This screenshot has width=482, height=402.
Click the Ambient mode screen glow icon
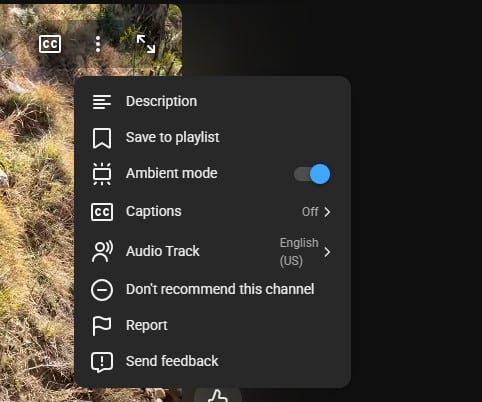(102, 174)
